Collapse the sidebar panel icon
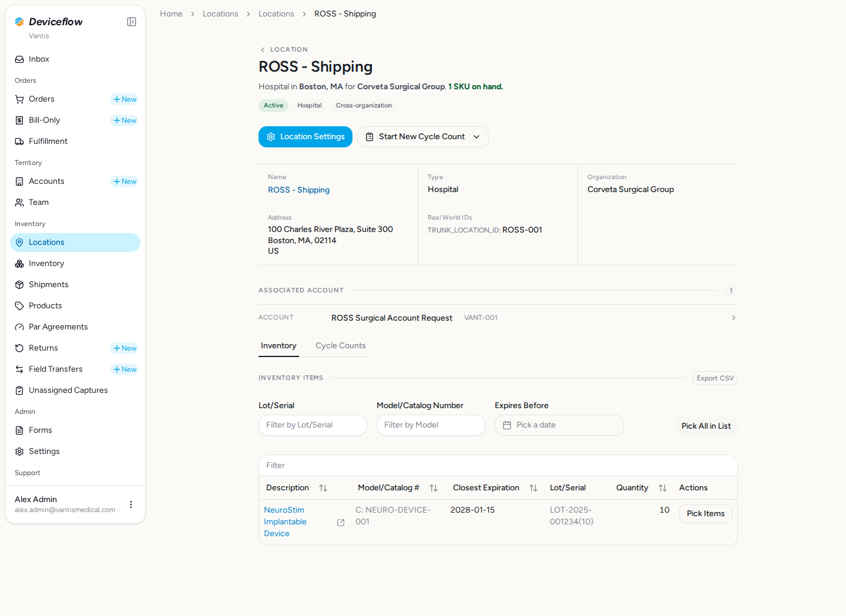The image size is (846, 616). pyautogui.click(x=132, y=22)
